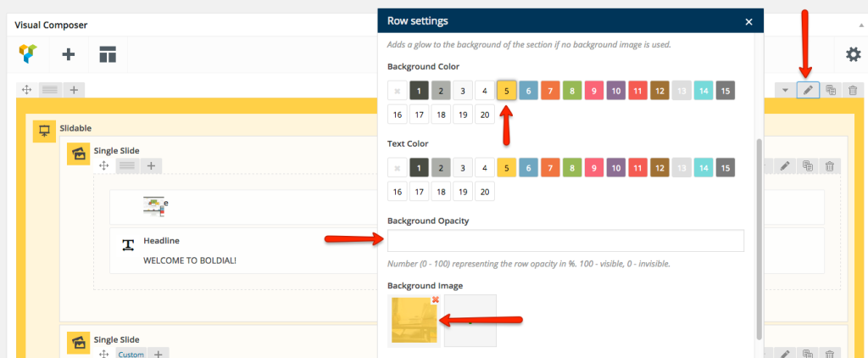
Task: Change the top row column layout icon
Action: click(50, 90)
